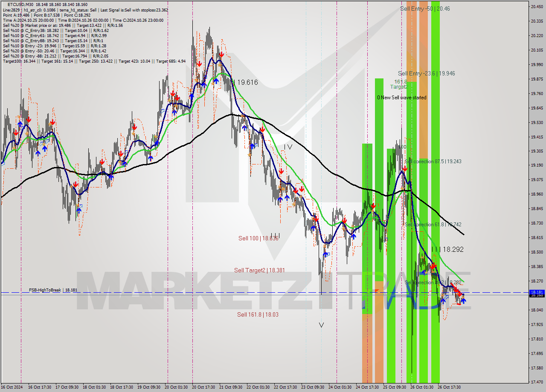Click the 19.075 price axis label
Viewport: 546px width, 392px height.
(x=537, y=180)
